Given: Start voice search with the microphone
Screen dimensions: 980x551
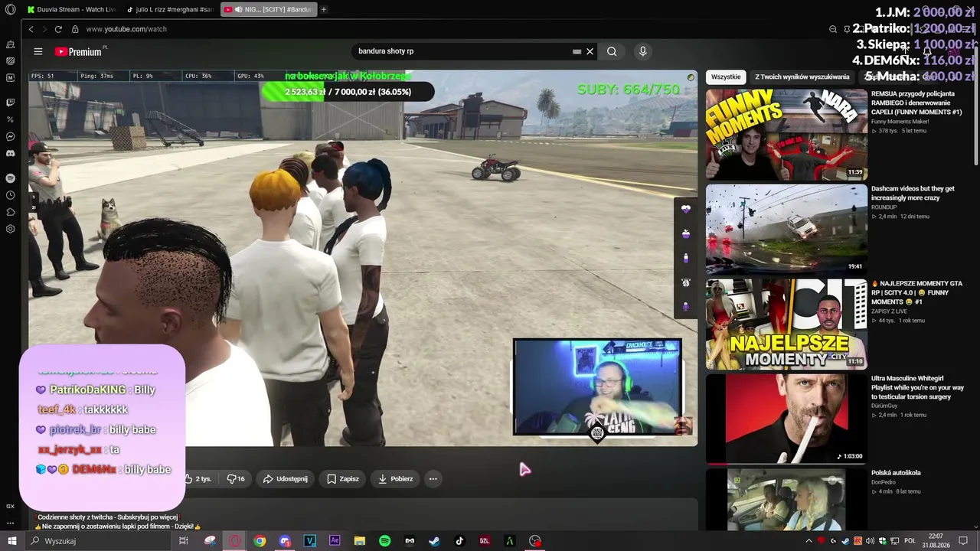Looking at the screenshot, I should click(x=642, y=51).
